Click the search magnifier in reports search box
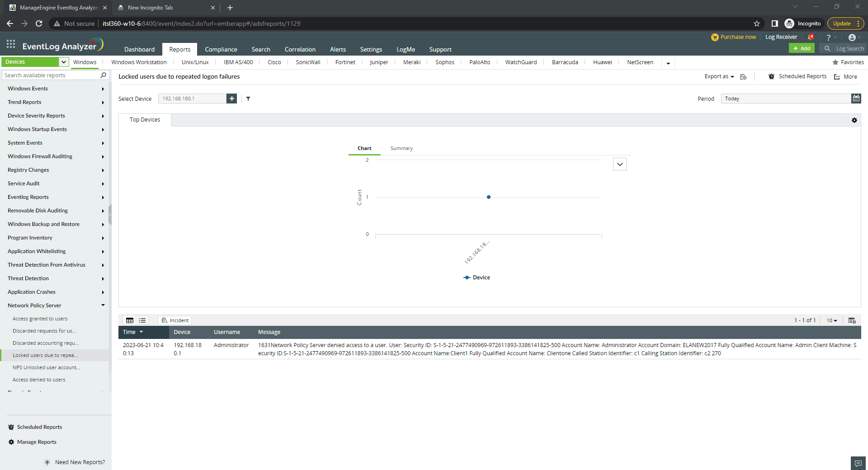 click(x=104, y=75)
